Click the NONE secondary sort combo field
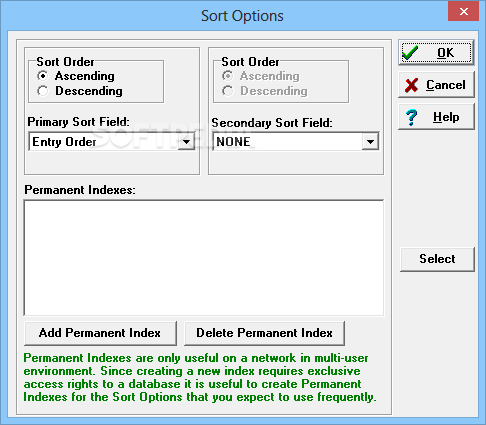This screenshot has height=425, width=486. coord(296,142)
